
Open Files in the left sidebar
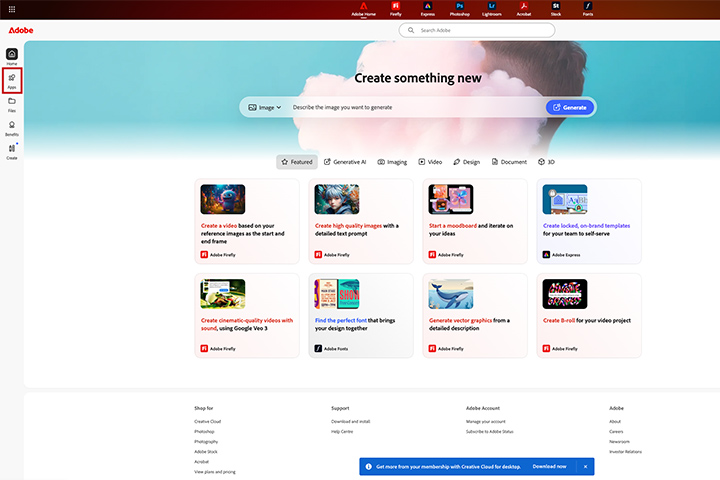(12, 103)
